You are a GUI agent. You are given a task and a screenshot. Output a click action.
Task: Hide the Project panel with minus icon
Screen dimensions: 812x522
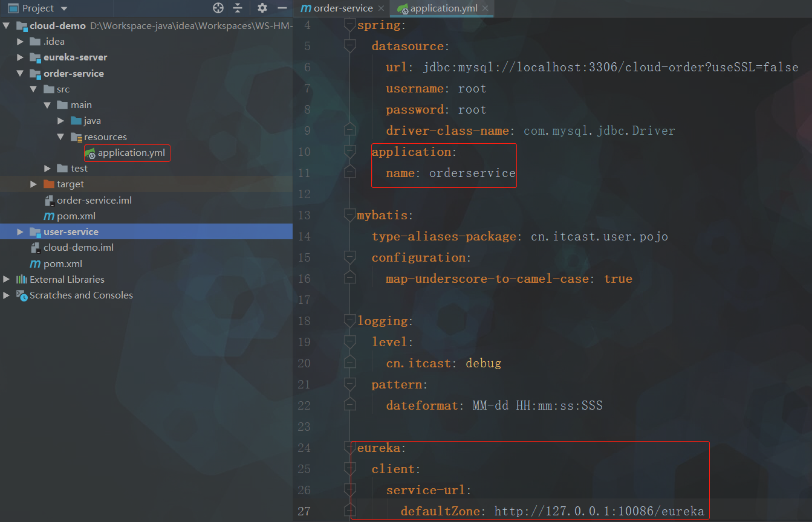click(282, 8)
